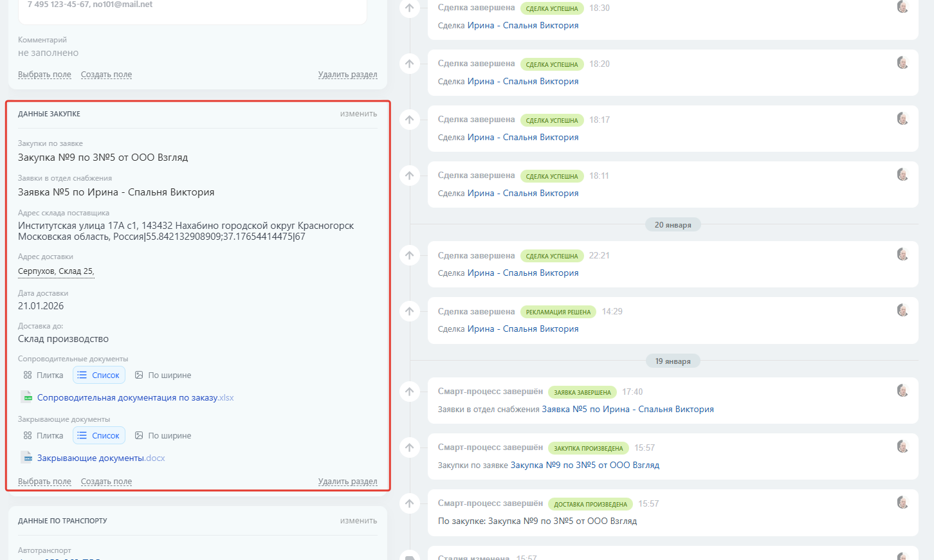This screenshot has height=560, width=934.
Task: Click arrow icon beside 18:20 Сделка завершена entry
Action: (410, 64)
